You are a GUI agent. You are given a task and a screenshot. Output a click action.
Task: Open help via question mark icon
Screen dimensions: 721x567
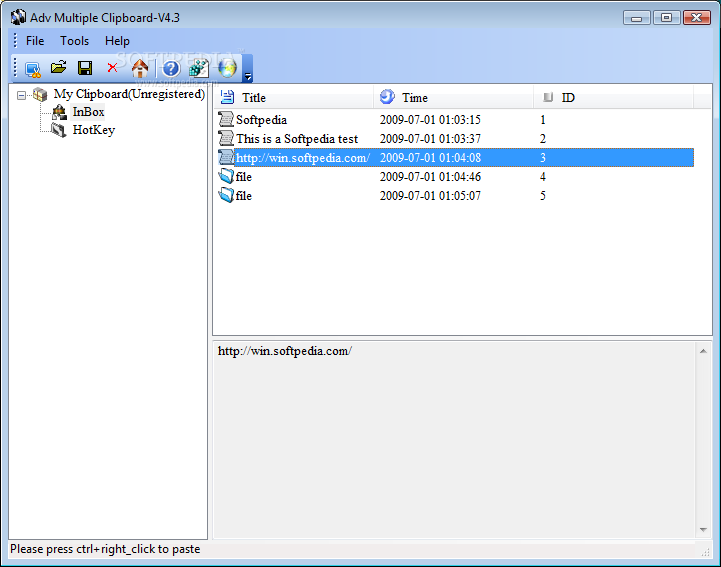coord(171,69)
